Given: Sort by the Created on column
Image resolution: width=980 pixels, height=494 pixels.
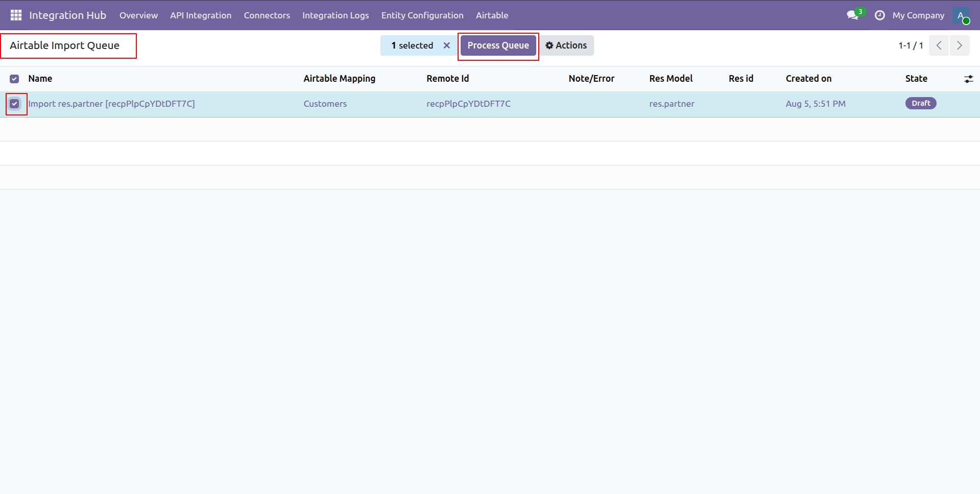Looking at the screenshot, I should point(808,79).
